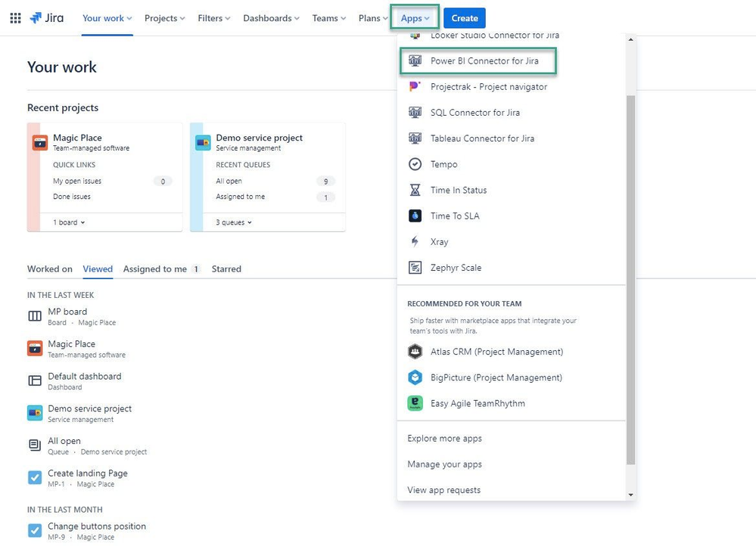Click the Apps menu scrollbar thumb
The image size is (756, 546).
click(630, 280)
